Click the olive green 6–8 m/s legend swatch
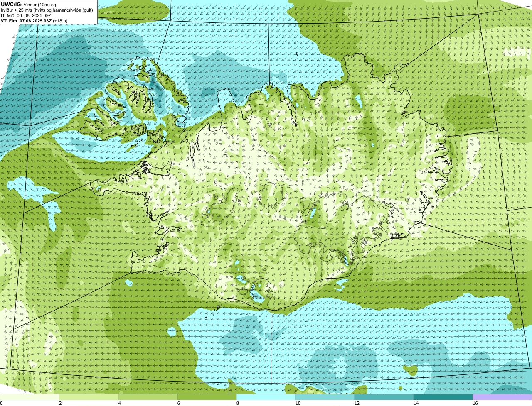Screen dimensions: 532x406 point(207,397)
